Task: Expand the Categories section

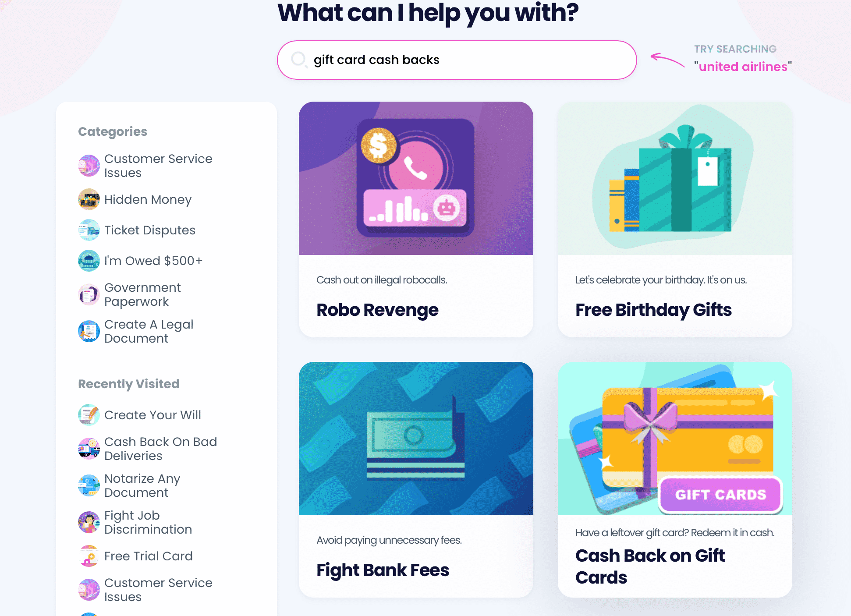Action: pyautogui.click(x=113, y=131)
